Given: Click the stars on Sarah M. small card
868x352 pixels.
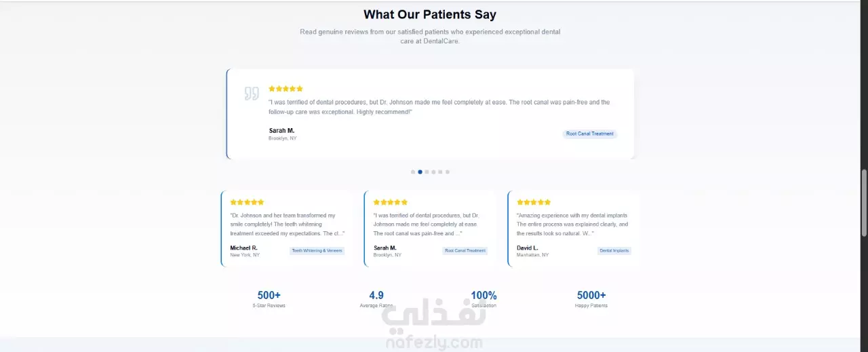Looking at the screenshot, I should pyautogui.click(x=391, y=202).
